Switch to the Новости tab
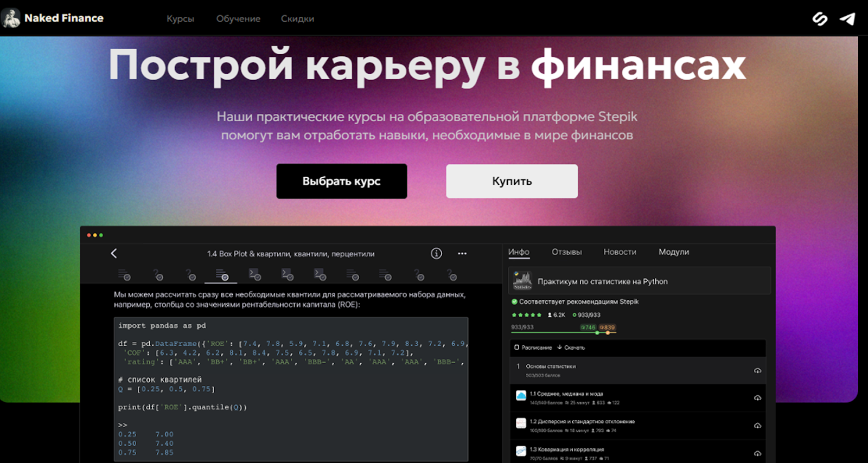Screen dimensions: 868x463 [620, 252]
